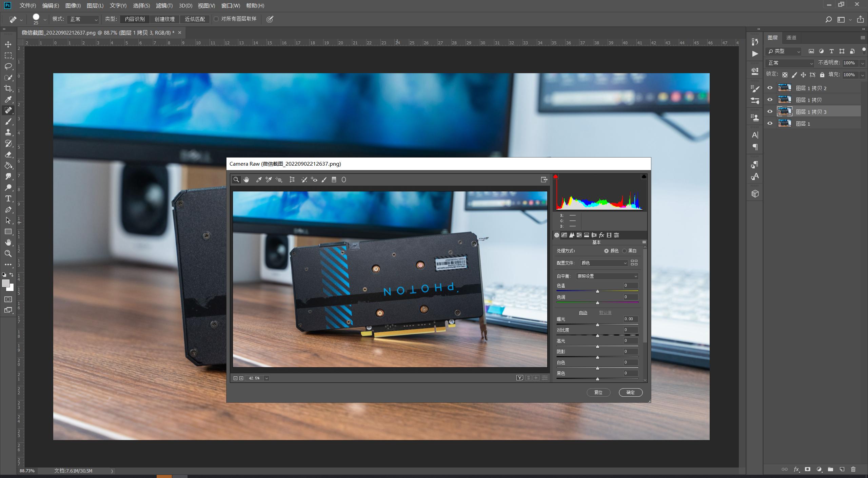The height and width of the screenshot is (478, 868).
Task: Expand the 配置文件 profile dropdown
Action: click(x=604, y=263)
